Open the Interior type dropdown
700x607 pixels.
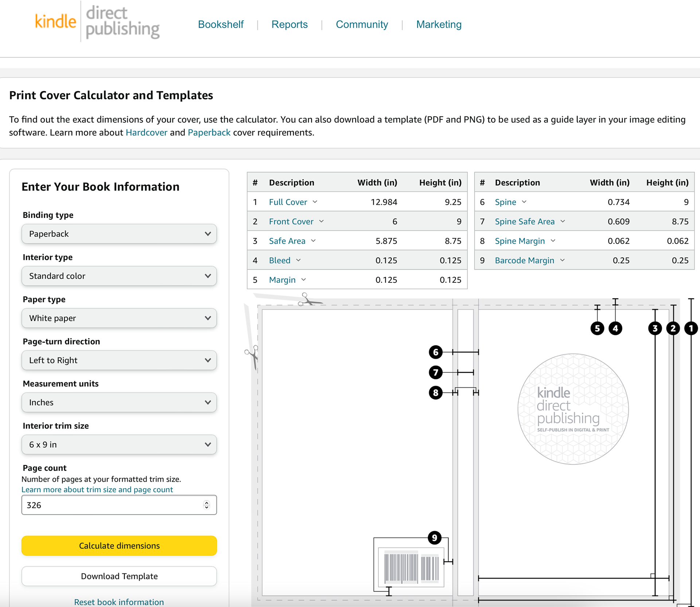119,276
